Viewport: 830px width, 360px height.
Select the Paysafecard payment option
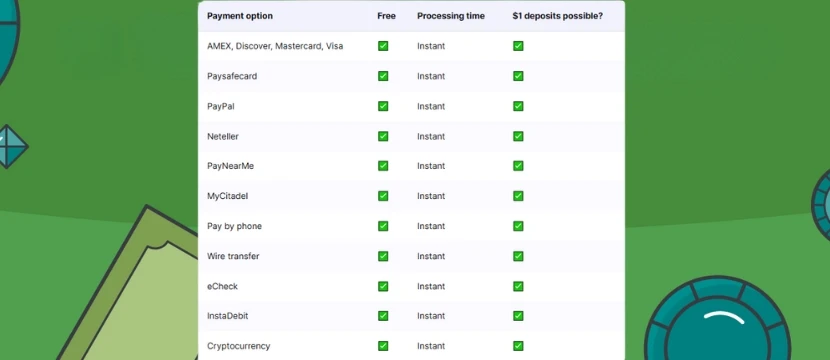pyautogui.click(x=232, y=76)
